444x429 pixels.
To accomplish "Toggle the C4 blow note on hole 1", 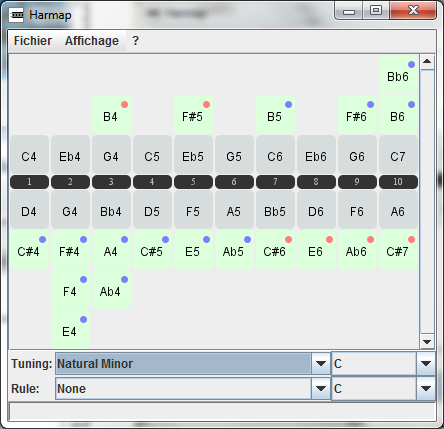I will (x=29, y=155).
